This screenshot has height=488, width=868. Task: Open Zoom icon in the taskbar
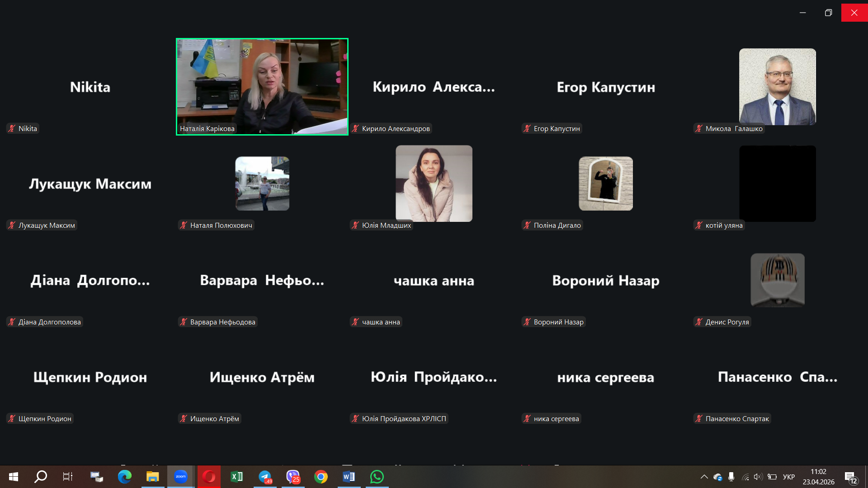pos(181,477)
